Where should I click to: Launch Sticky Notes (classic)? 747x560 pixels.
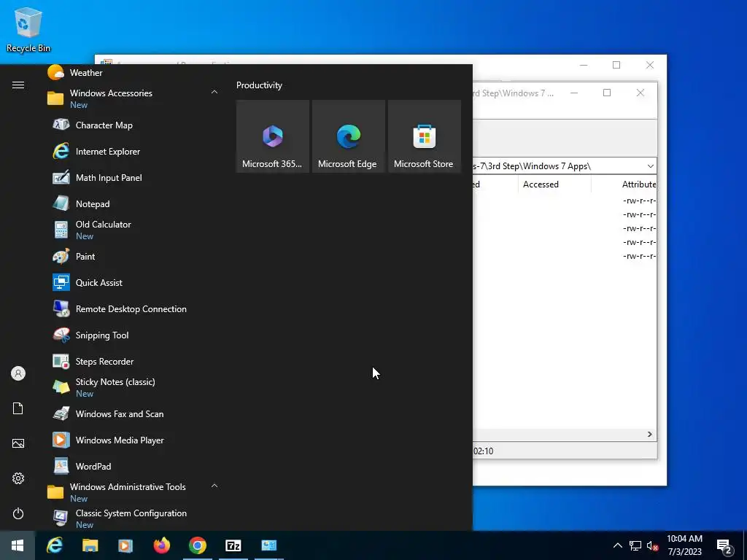[115, 388]
